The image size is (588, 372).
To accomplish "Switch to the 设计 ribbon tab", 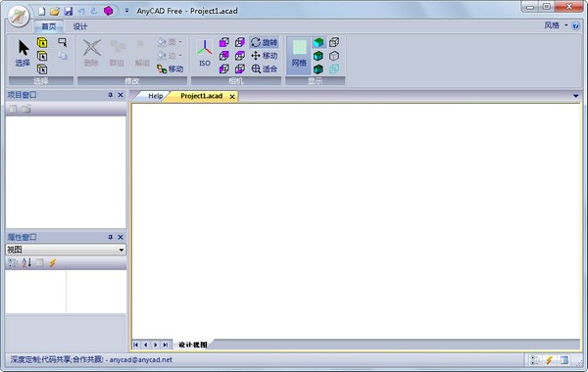I will click(80, 26).
